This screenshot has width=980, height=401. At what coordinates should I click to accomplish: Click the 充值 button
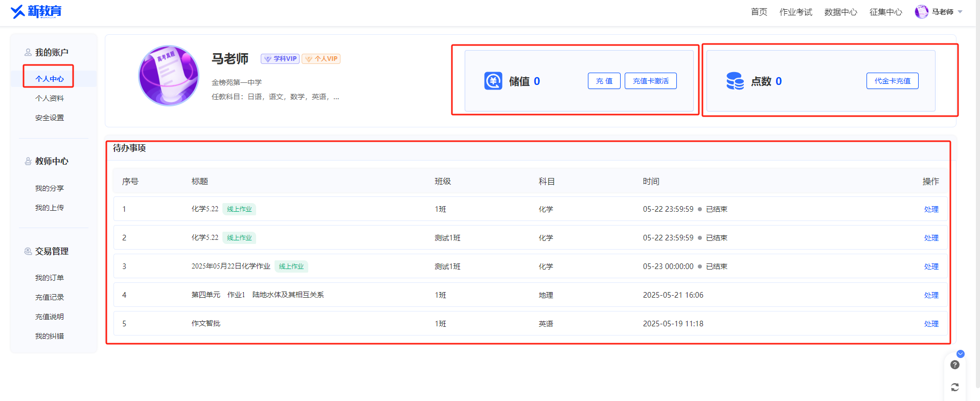click(604, 81)
